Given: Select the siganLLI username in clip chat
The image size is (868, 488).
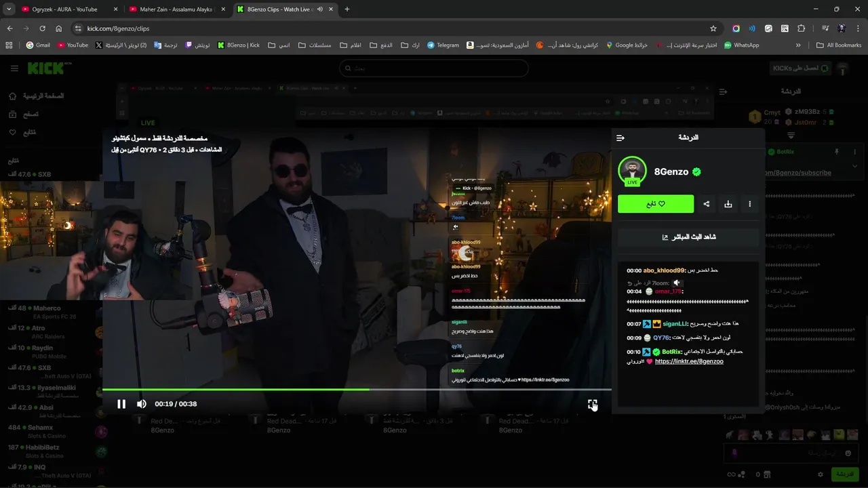Looking at the screenshot, I should click(x=675, y=324).
